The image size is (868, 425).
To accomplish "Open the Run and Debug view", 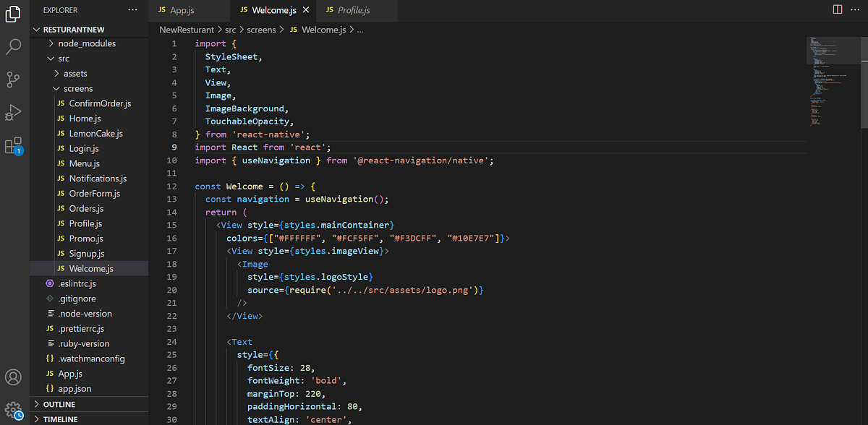I will click(x=13, y=111).
